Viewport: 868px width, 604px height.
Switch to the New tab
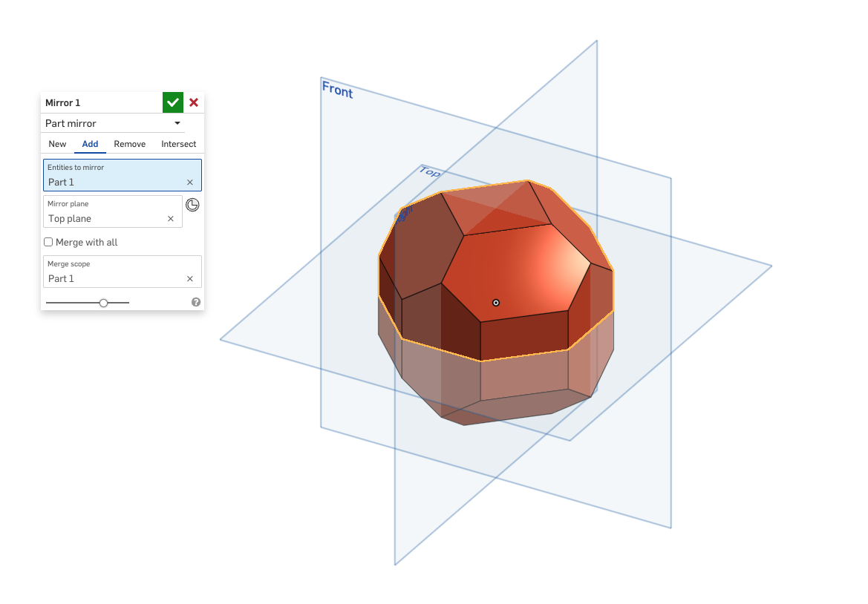pos(57,144)
